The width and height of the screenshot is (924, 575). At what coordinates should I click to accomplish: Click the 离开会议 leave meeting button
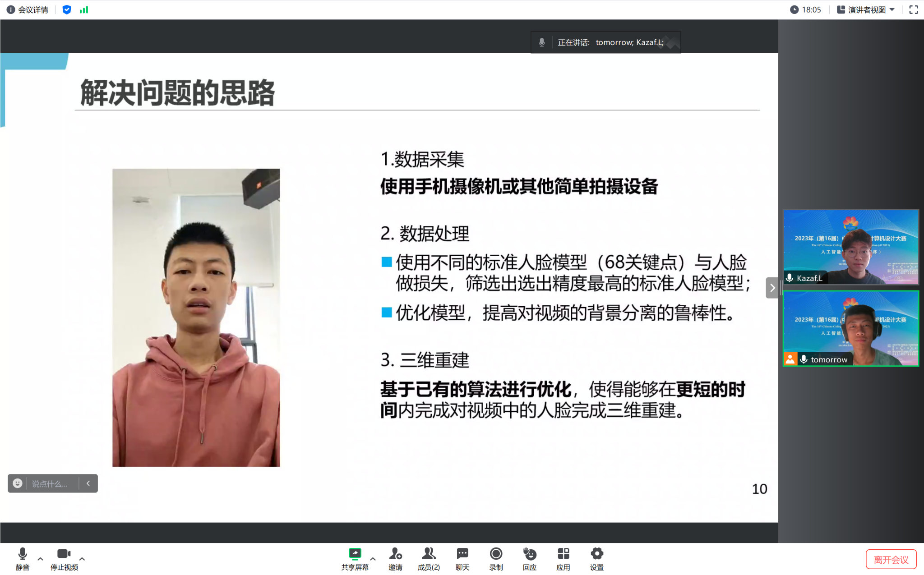pos(891,559)
